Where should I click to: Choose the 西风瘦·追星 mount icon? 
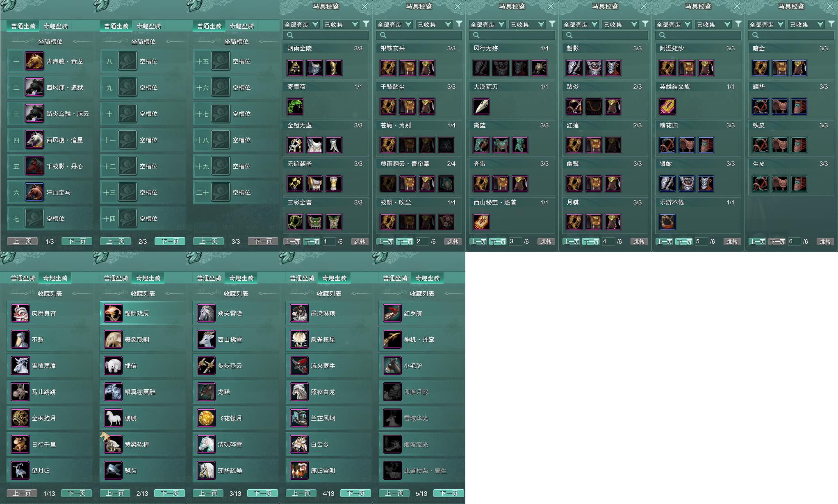pyautogui.click(x=34, y=140)
